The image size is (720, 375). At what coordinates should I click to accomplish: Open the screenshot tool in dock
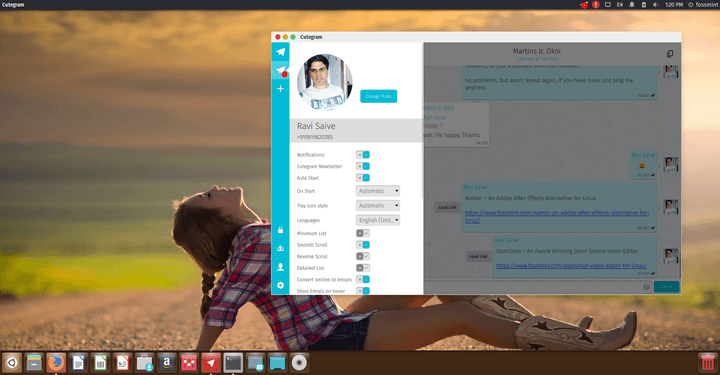pyautogui.click(x=255, y=363)
